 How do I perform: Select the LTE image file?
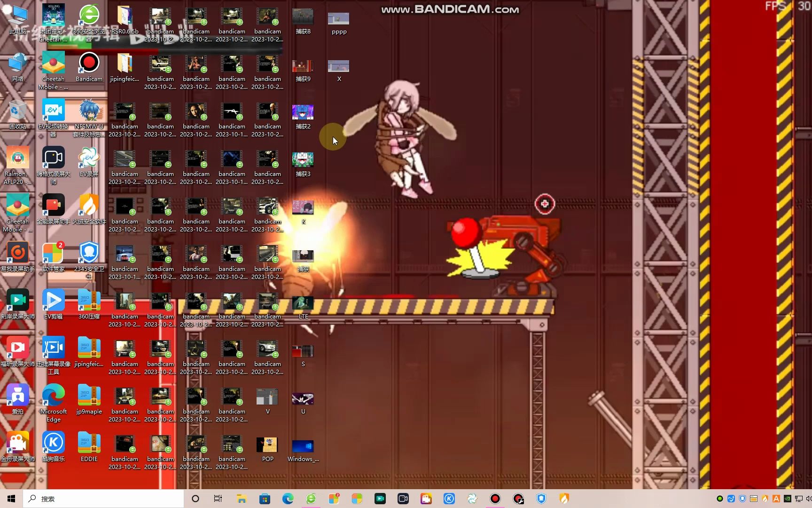pyautogui.click(x=303, y=307)
